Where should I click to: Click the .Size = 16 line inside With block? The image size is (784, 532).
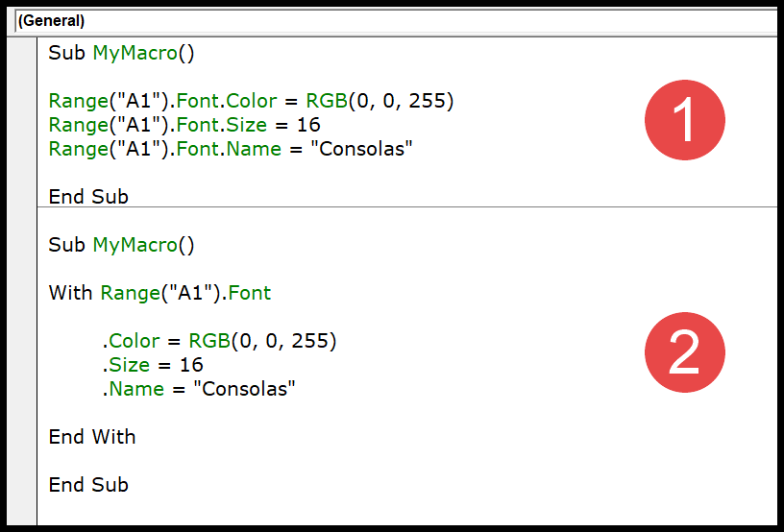[x=153, y=365]
